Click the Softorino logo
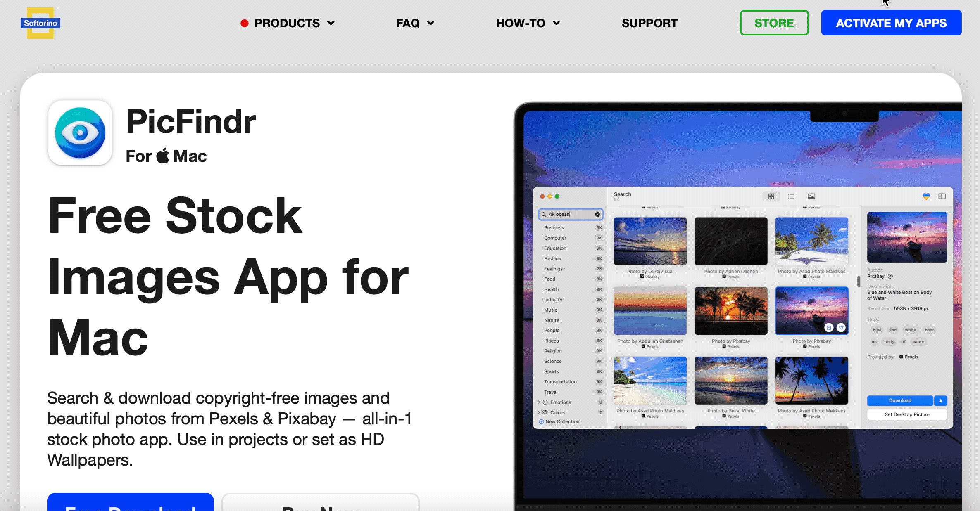 (40, 23)
